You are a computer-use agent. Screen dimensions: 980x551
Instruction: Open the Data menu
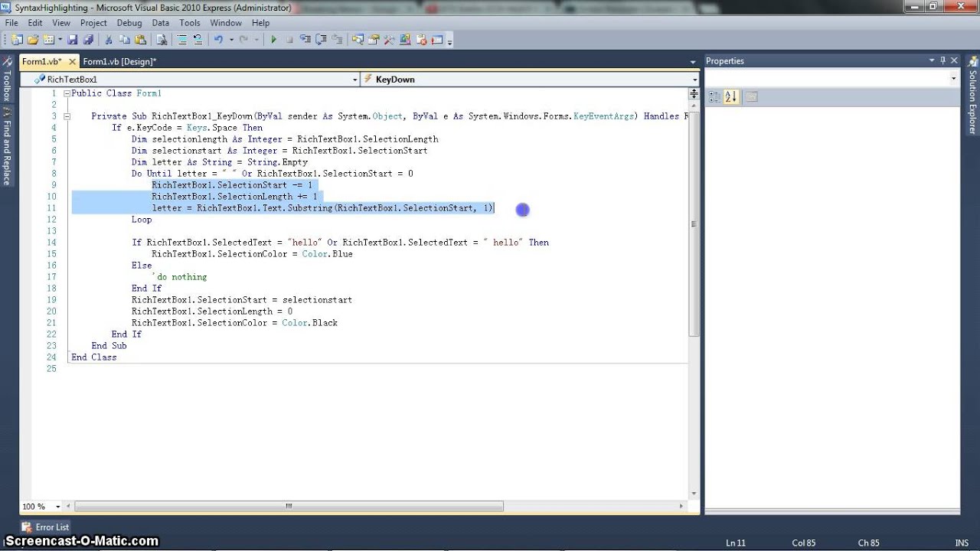160,23
